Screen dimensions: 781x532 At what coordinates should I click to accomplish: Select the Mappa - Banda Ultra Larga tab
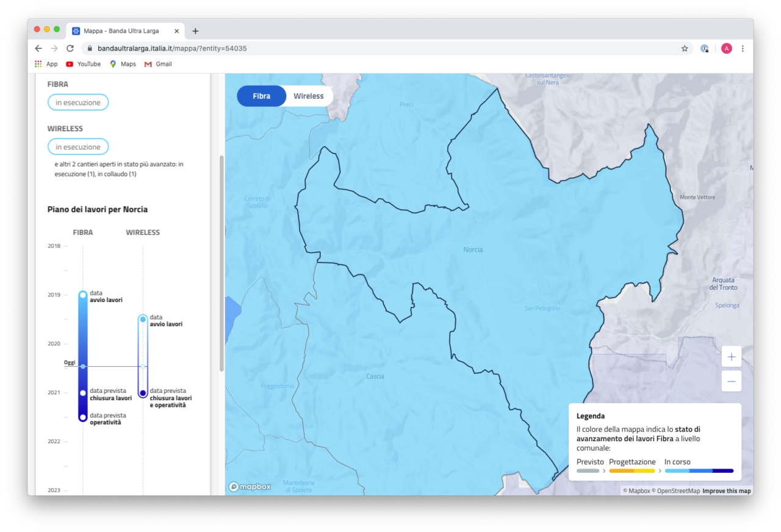(122, 31)
